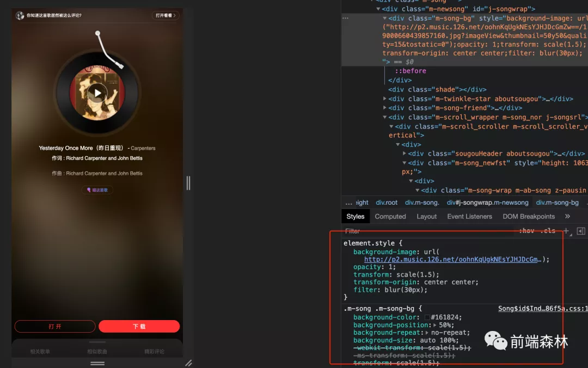
Task: Collapse the m-song-wrap m-ab-song div
Action: point(418,190)
